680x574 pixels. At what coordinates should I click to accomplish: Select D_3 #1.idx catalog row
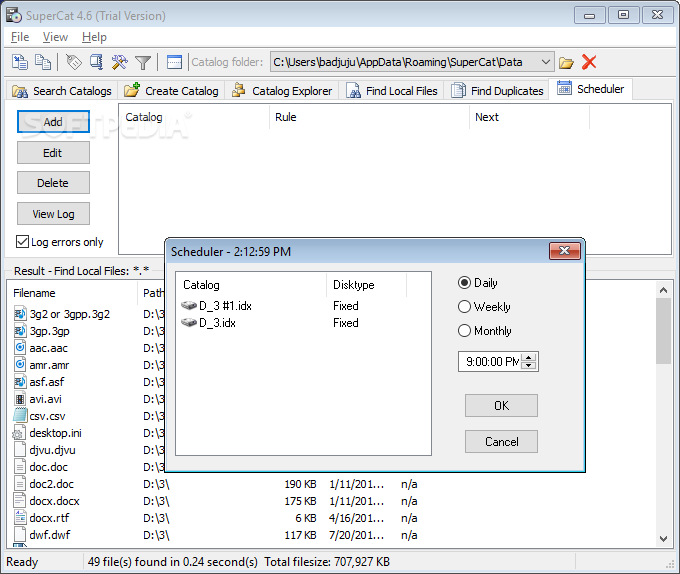tap(303, 306)
